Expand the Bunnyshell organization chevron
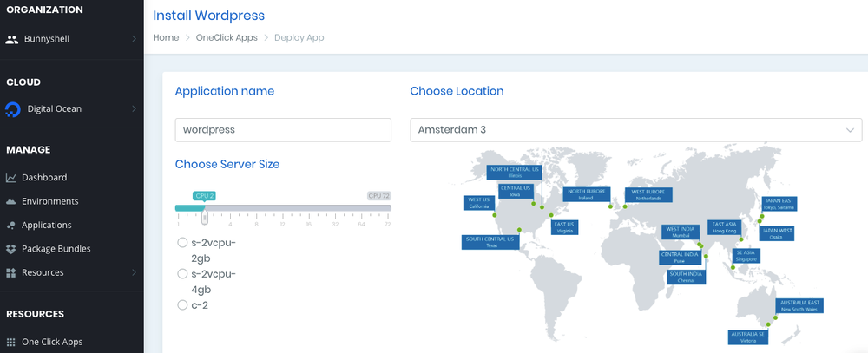 [x=134, y=39]
